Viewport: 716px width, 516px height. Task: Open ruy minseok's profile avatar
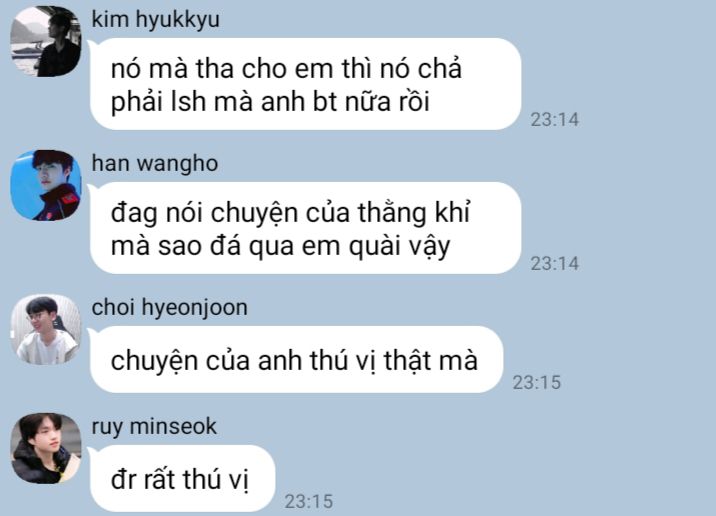click(x=46, y=448)
